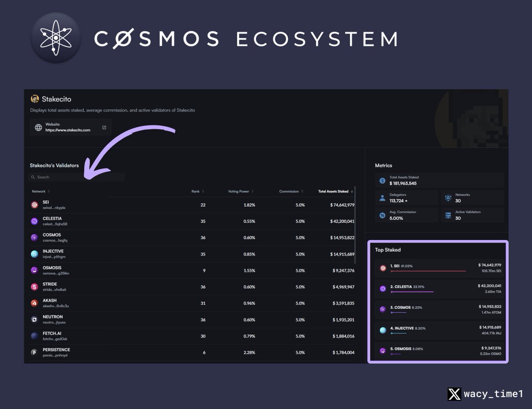Image resolution: width=532 pixels, height=409 pixels.
Task: Sort by the Voting Power column header
Action: pos(241,191)
